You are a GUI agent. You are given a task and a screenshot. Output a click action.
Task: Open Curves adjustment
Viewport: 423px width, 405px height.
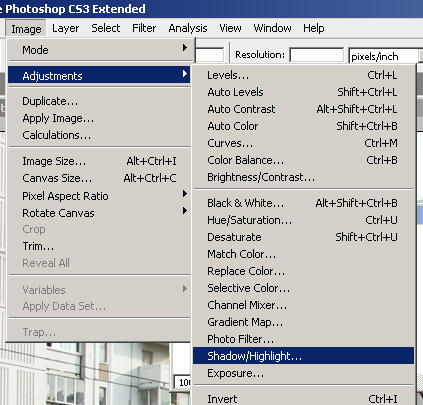(x=303, y=143)
